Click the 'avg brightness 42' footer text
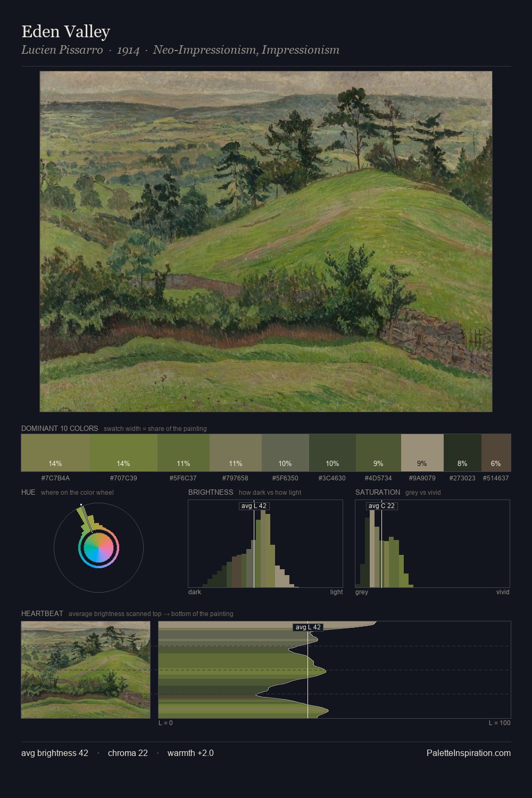 coord(55,753)
